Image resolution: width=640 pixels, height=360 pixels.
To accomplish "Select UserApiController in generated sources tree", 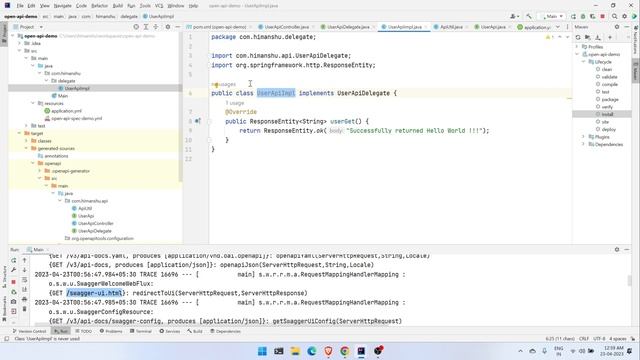I will pos(96,223).
